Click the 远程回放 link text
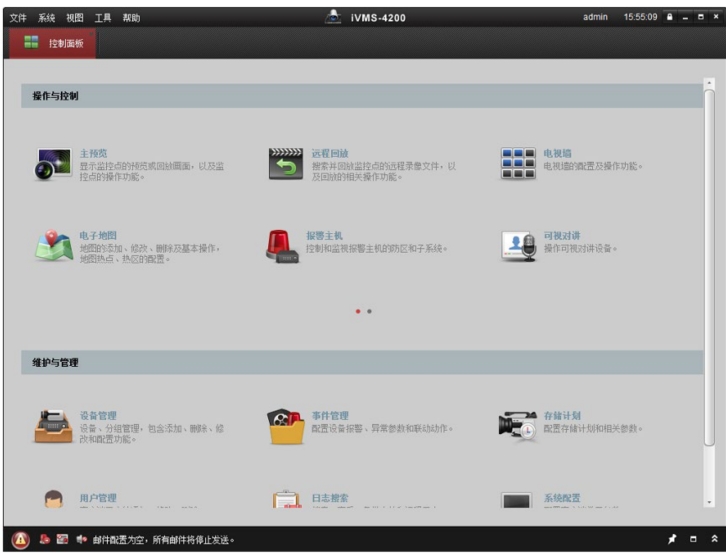Screen dimensions: 726x553 [330, 153]
